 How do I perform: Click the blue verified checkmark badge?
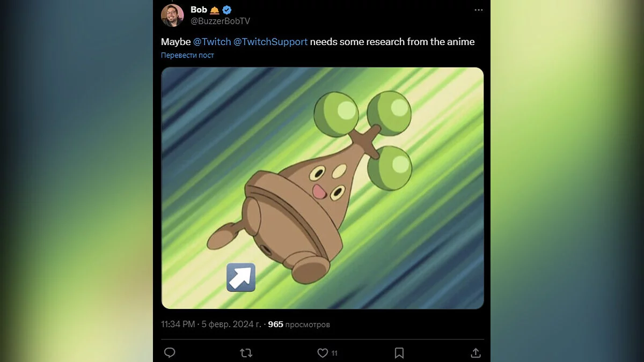click(228, 10)
